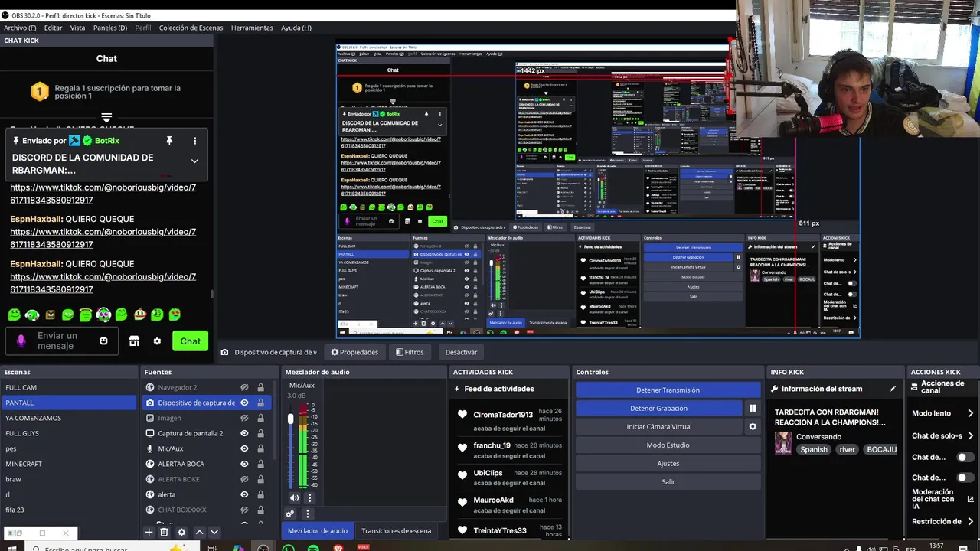
Task: Open the Herramientas menu
Action: point(252,28)
